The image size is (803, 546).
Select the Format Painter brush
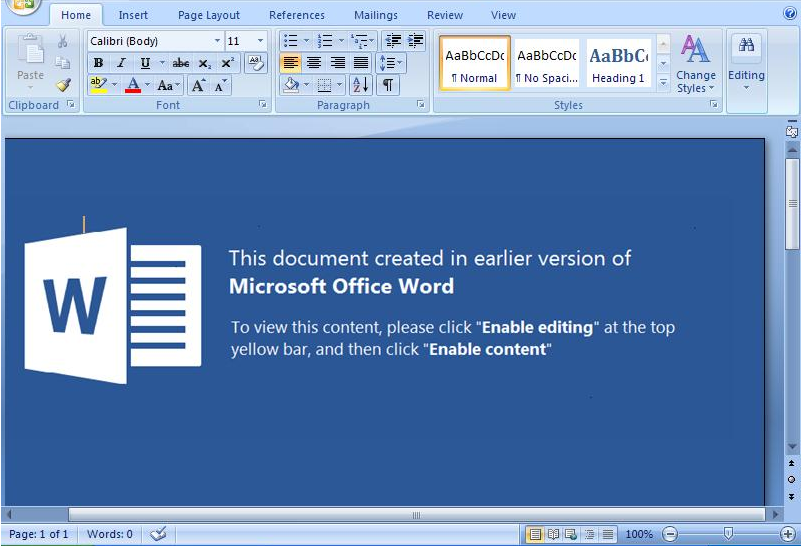tap(63, 85)
